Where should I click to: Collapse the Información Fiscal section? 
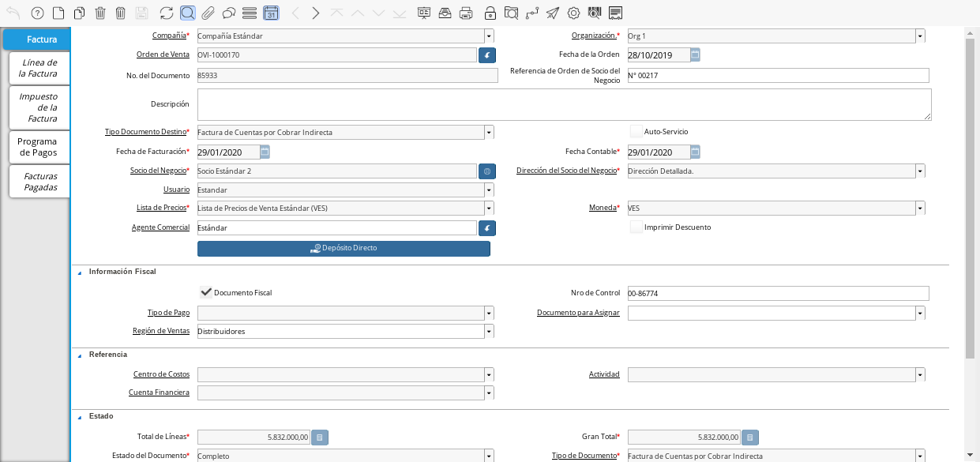[79, 272]
